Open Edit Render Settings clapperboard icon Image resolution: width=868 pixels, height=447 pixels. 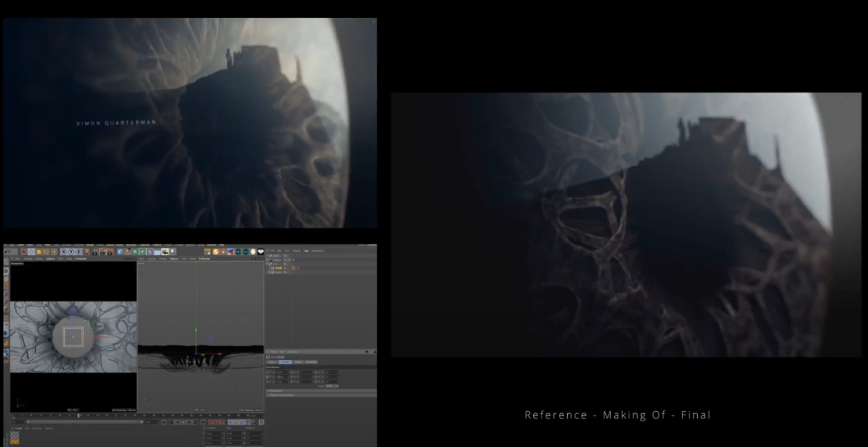click(111, 252)
